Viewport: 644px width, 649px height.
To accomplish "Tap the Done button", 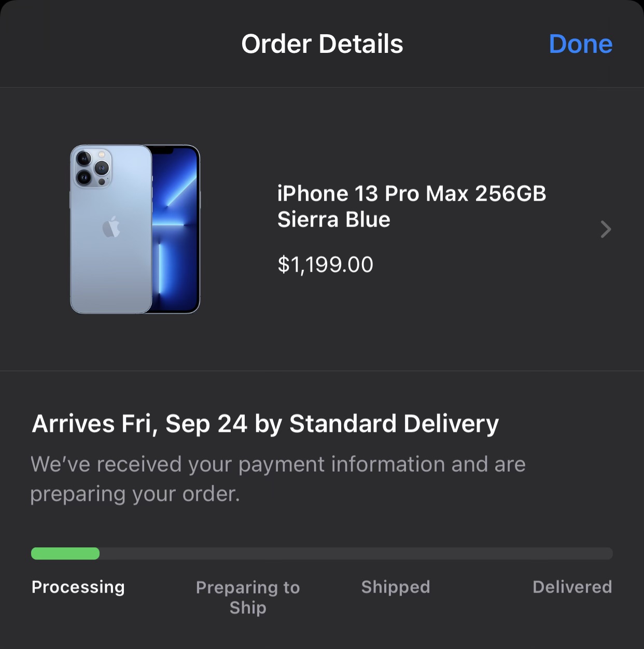I will point(580,44).
